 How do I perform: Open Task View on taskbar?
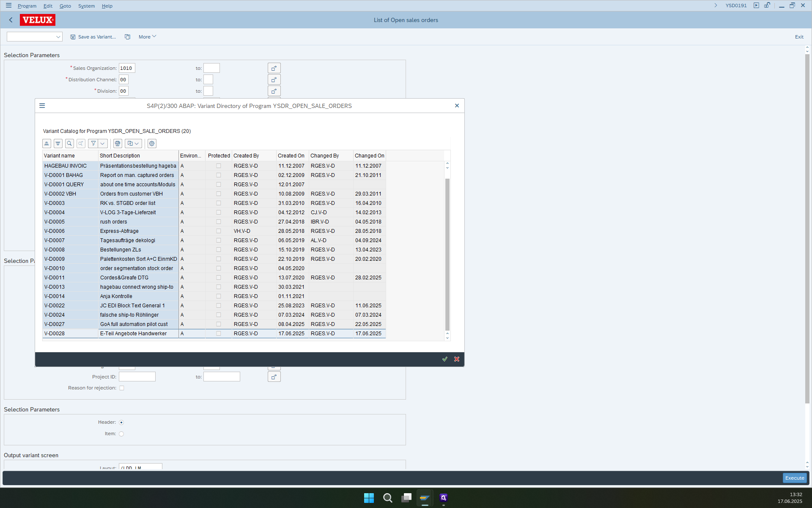[x=406, y=498]
